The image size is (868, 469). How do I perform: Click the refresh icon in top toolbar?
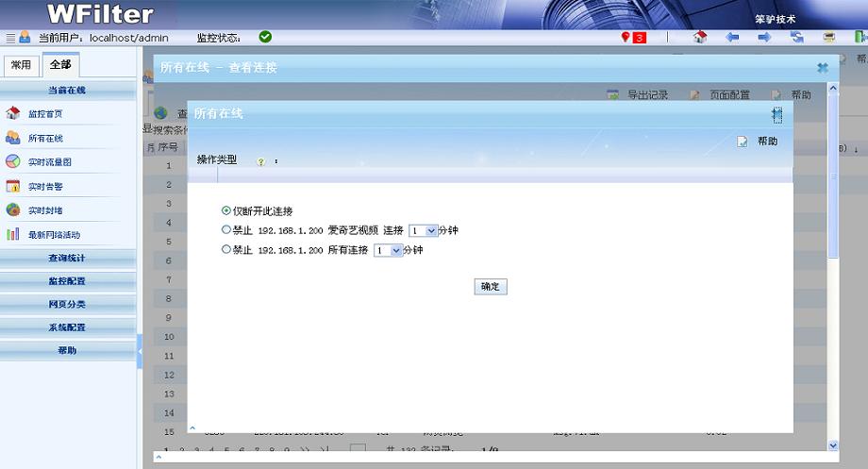pos(797,37)
